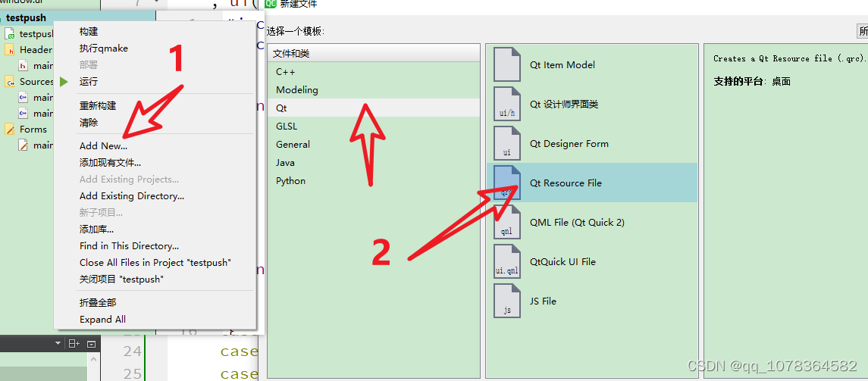Select the Qt Item Model template icon
The image size is (868, 381).
507,64
